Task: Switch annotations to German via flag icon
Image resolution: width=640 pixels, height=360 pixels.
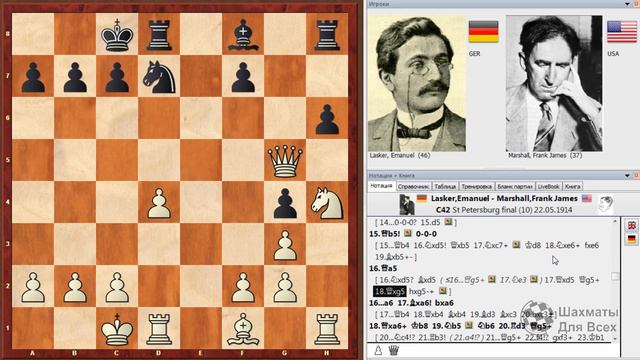Action: (631, 239)
